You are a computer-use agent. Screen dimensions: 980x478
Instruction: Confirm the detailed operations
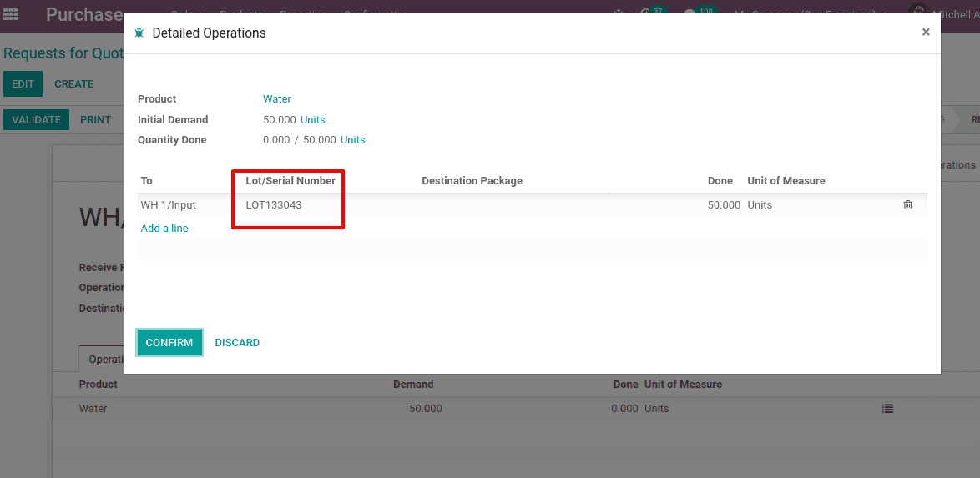coord(169,342)
